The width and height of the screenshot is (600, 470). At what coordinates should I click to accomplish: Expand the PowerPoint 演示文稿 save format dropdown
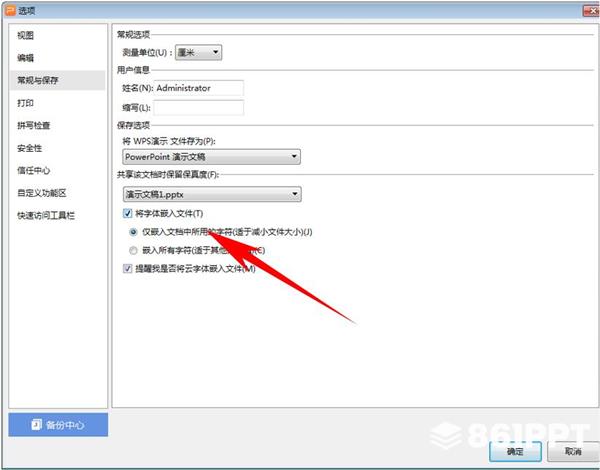coord(212,157)
